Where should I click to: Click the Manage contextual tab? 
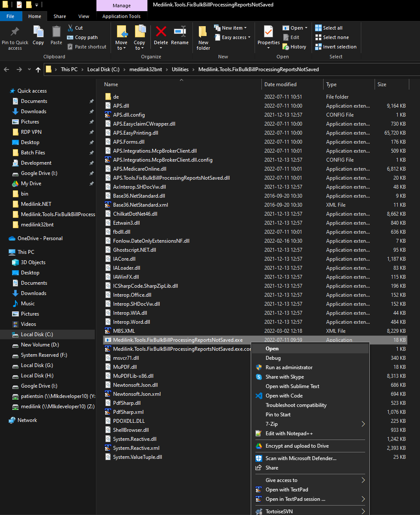pyautogui.click(x=122, y=6)
